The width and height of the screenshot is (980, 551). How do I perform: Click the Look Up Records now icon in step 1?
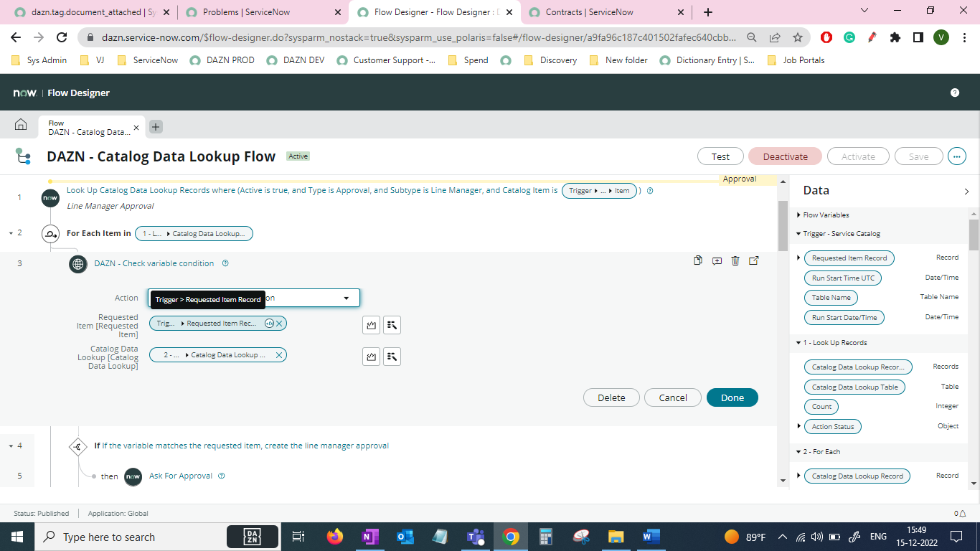coord(50,198)
